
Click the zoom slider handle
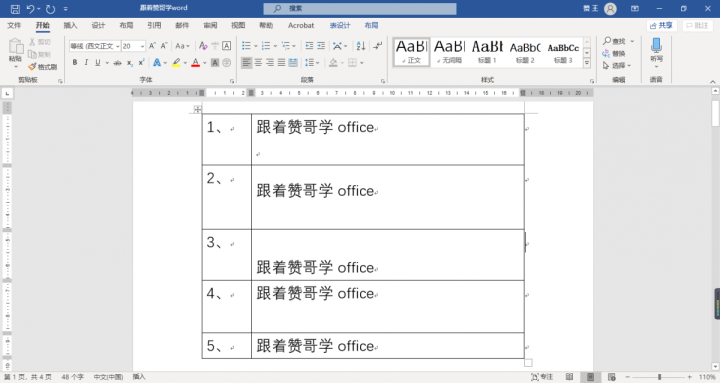[x=659, y=377]
